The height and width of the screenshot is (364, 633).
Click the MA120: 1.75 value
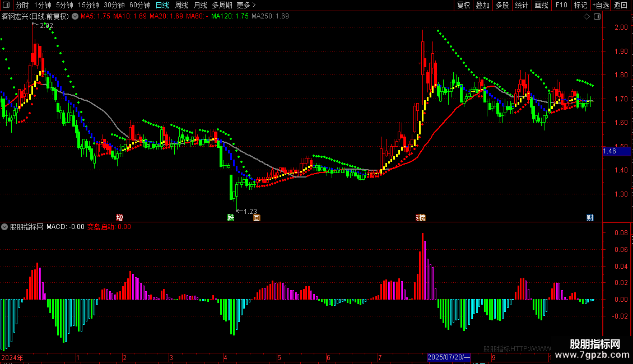pyautogui.click(x=230, y=16)
